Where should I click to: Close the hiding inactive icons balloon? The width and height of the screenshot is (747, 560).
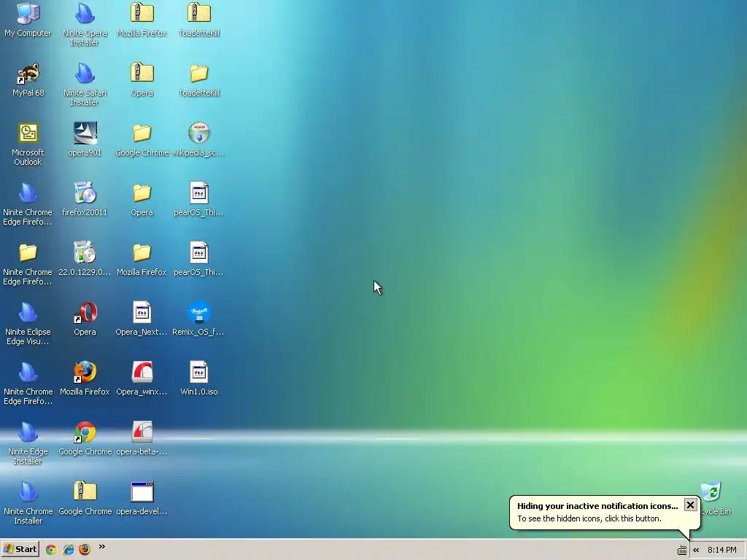[690, 505]
